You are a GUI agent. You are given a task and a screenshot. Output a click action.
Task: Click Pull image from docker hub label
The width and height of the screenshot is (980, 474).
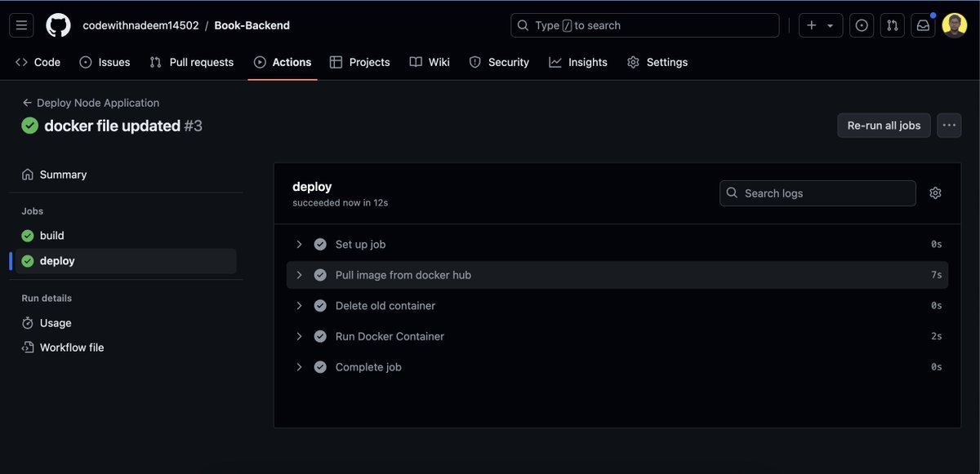(x=403, y=275)
